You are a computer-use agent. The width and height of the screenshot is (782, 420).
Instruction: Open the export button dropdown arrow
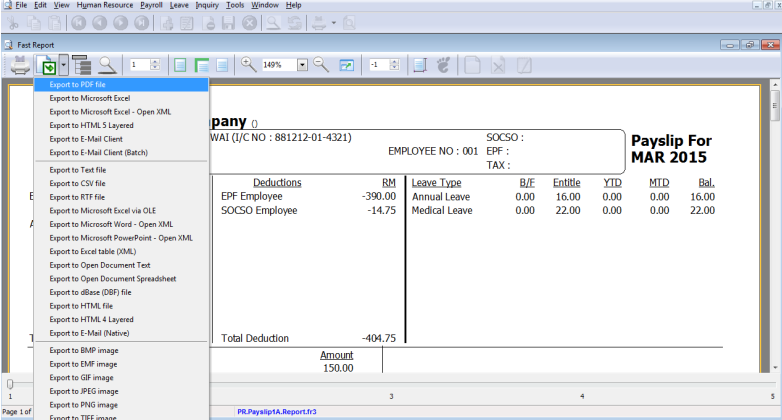point(63,66)
